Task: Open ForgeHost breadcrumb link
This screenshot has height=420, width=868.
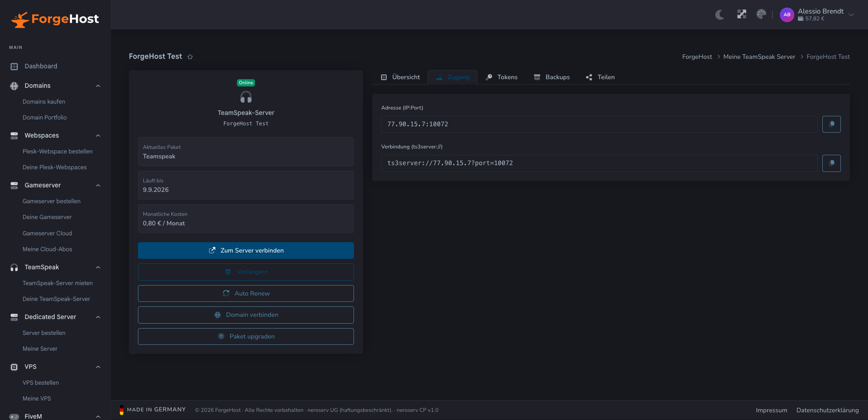Action: coord(697,57)
